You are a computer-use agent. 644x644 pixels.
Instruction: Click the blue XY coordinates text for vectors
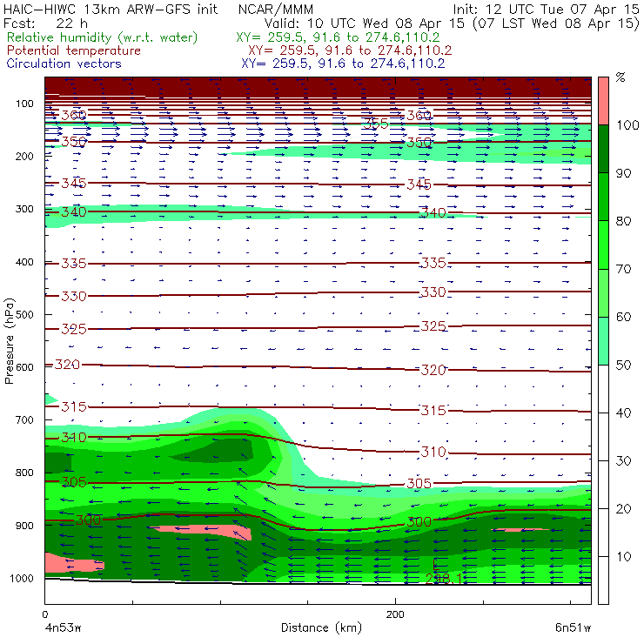coord(344,64)
